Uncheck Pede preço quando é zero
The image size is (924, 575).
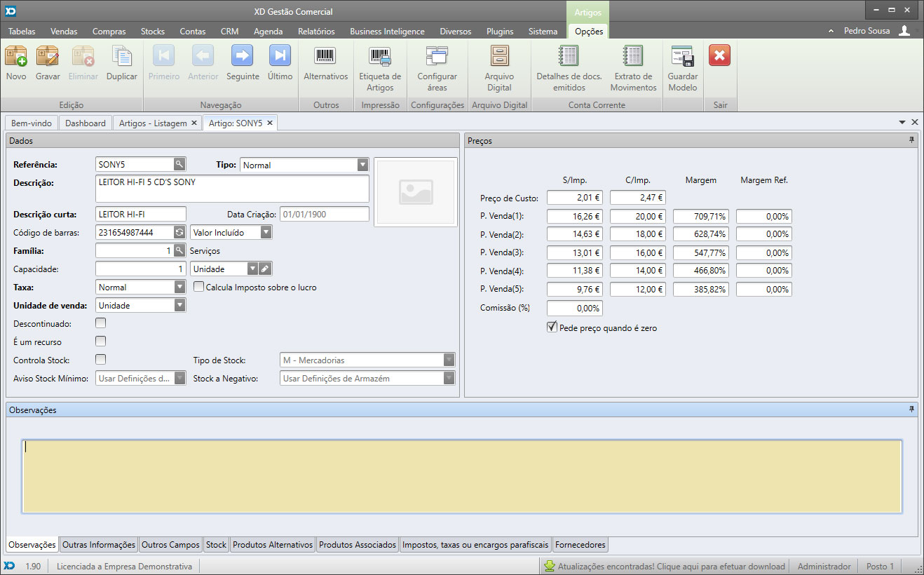coord(552,327)
